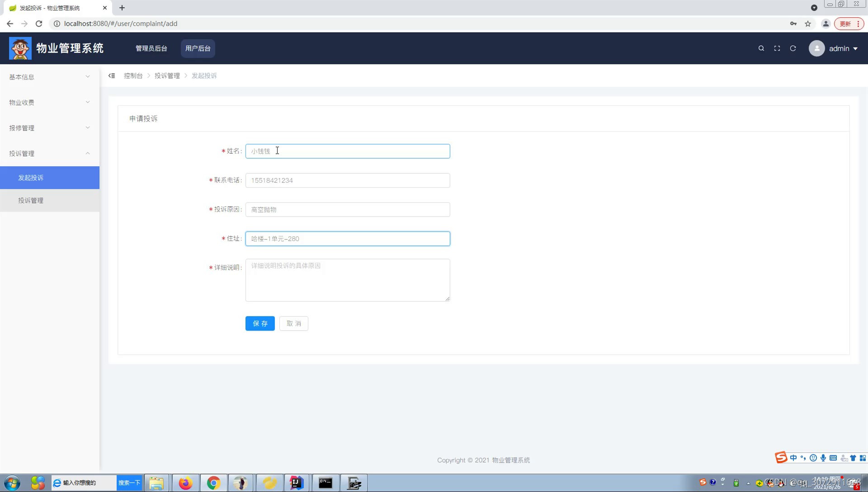Click the 投诉管理 breadcrumb
The height and width of the screenshot is (492, 868).
(x=167, y=76)
